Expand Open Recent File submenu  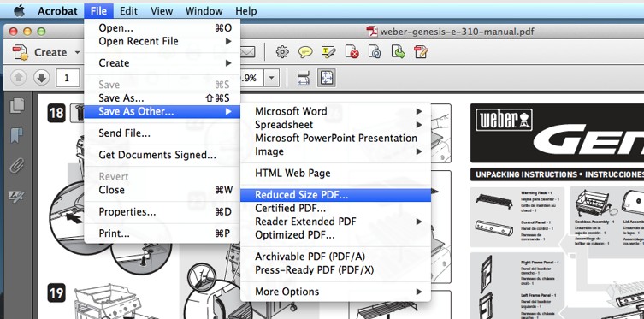click(x=162, y=41)
